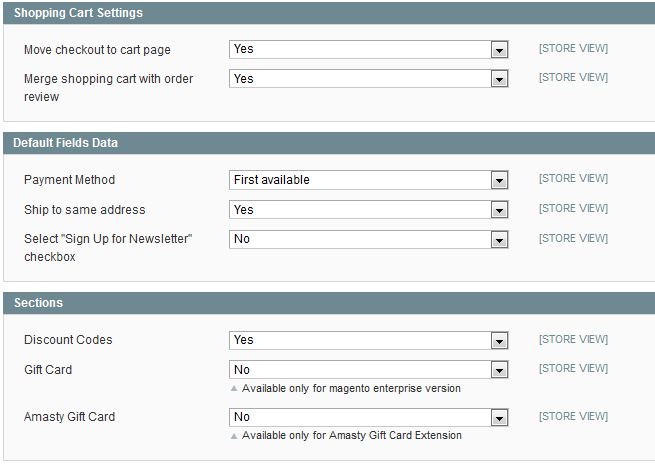Open the Sign Up for Newsletter checkbox dropdown
Image resolution: width=655 pixels, height=464 pixels.
[368, 240]
